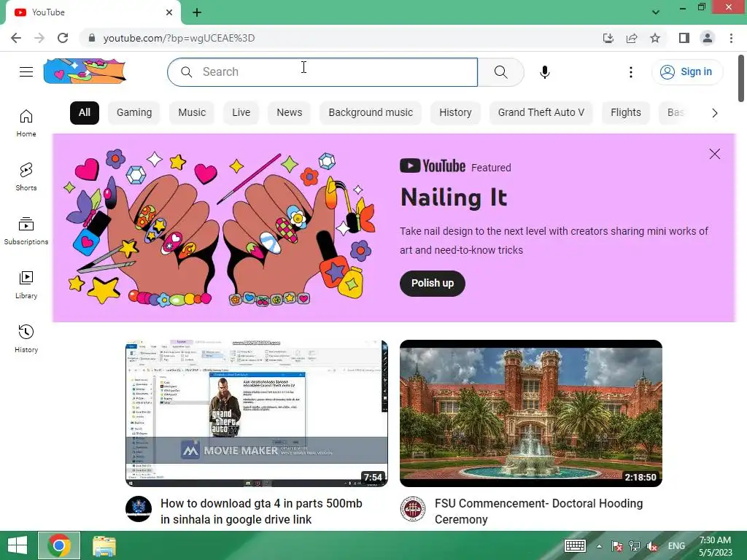
Task: Open History from the sidebar
Action: click(26, 338)
